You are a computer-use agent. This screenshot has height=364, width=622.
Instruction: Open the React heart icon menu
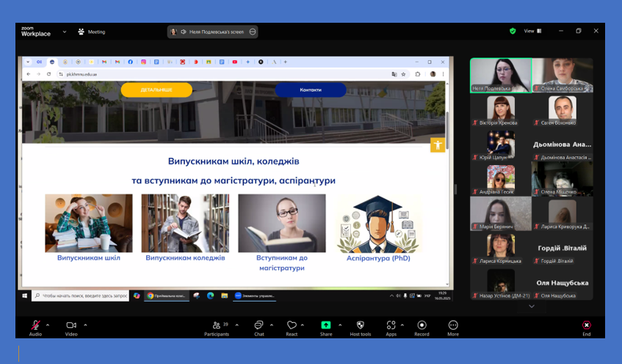pos(292,328)
